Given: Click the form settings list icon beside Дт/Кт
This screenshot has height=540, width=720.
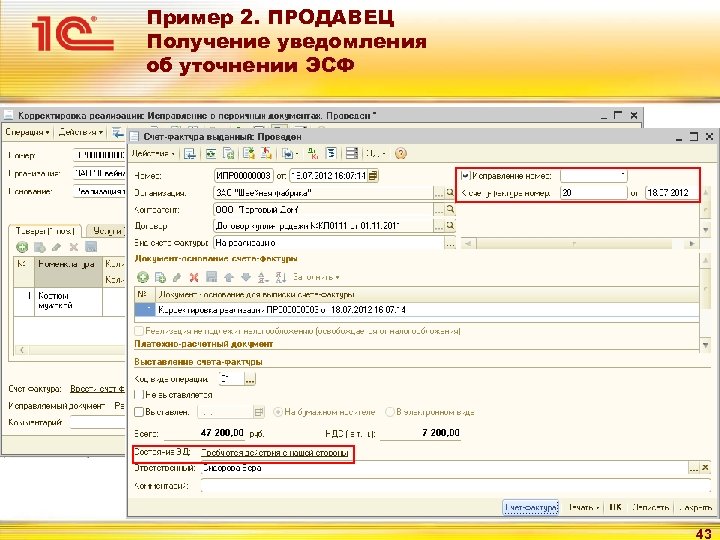Looking at the screenshot, I should coord(331,153).
